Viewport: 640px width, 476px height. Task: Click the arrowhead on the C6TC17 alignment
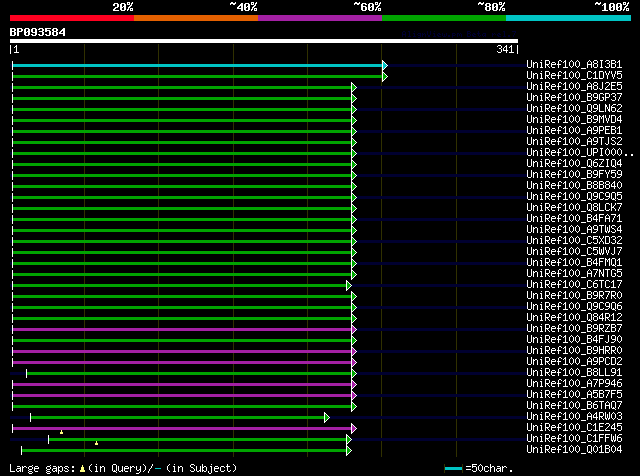pos(349,285)
